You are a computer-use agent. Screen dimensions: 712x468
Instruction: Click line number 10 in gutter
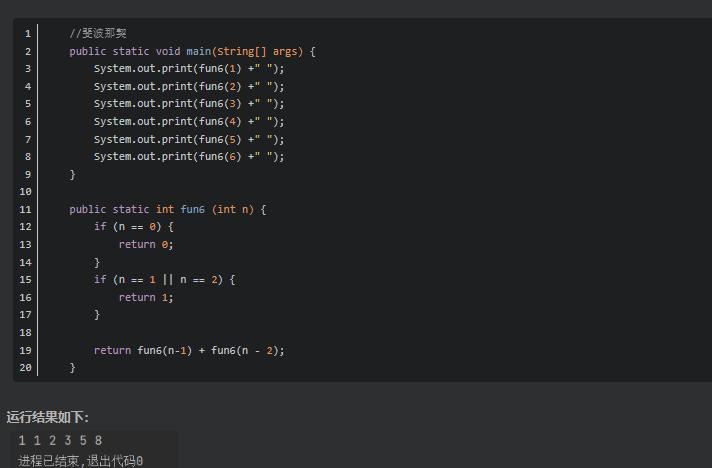(x=25, y=192)
